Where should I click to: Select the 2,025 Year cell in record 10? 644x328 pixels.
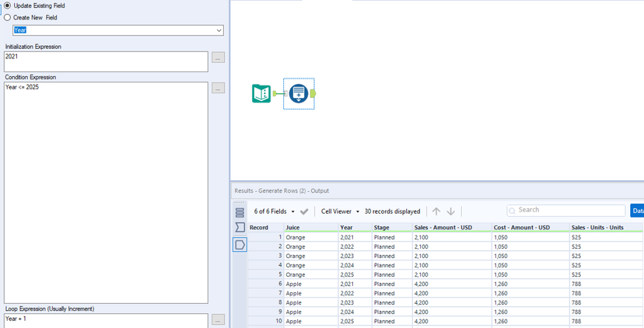pyautogui.click(x=355, y=322)
